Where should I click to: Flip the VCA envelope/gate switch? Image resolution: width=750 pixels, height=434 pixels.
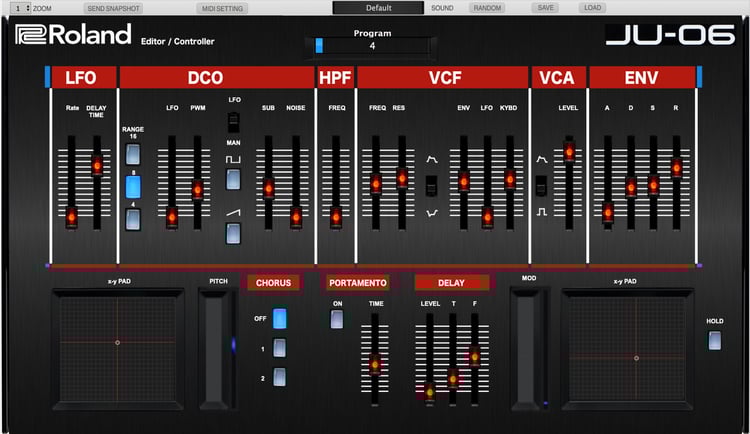541,186
